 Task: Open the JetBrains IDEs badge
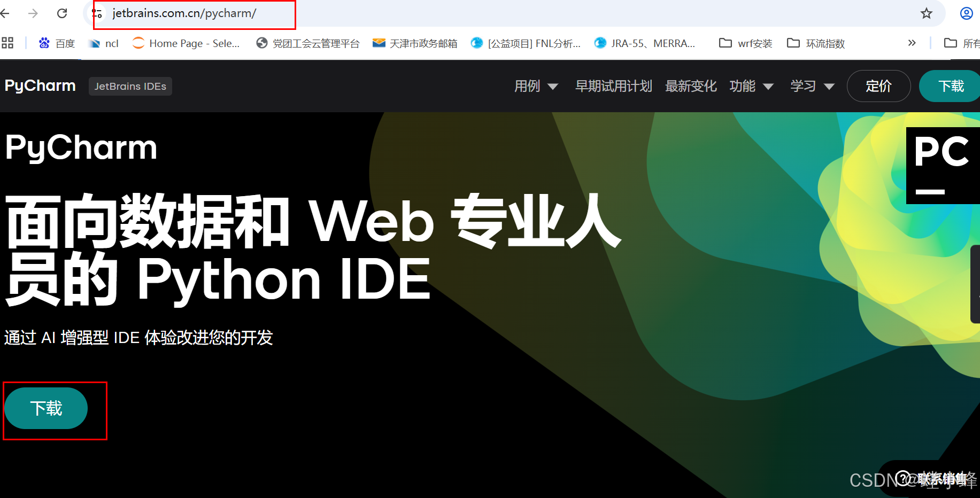130,86
